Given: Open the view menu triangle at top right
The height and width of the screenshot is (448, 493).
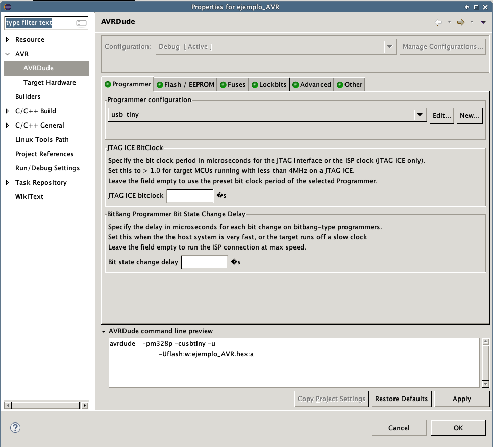Looking at the screenshot, I should click(x=483, y=23).
